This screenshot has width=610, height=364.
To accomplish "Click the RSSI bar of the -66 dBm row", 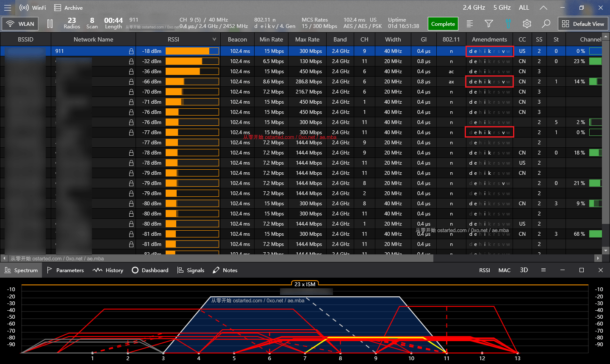I will [x=192, y=82].
